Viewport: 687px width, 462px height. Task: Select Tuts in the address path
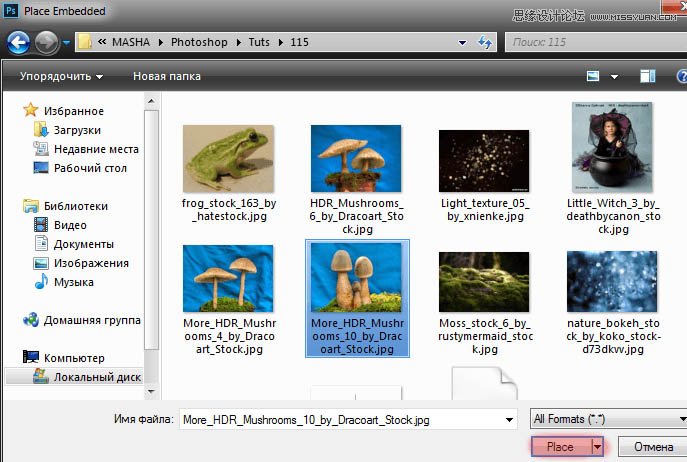click(259, 42)
